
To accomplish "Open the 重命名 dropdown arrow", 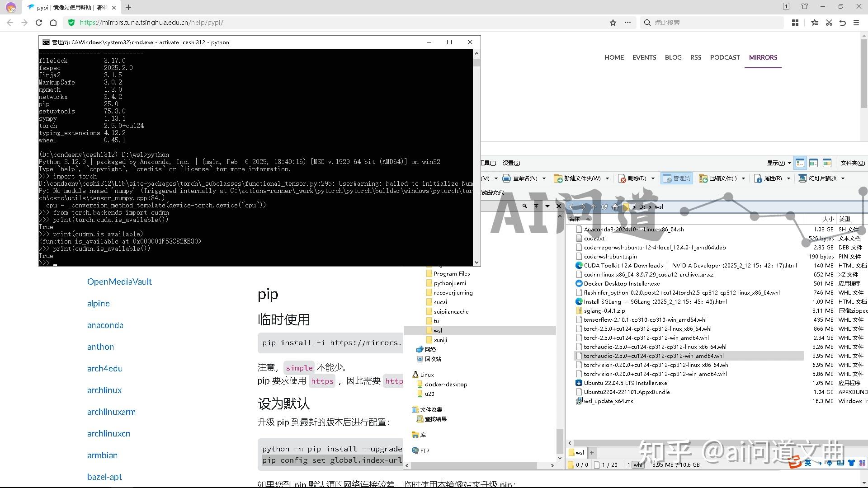I will [544, 178].
